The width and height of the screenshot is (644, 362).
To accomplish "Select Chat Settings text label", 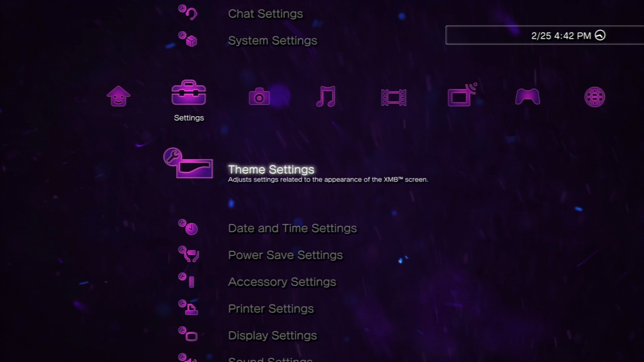I will tap(266, 14).
